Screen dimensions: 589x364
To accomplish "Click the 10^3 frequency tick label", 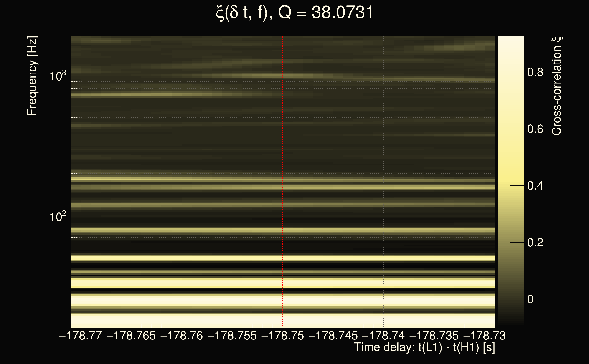I will tap(58, 76).
